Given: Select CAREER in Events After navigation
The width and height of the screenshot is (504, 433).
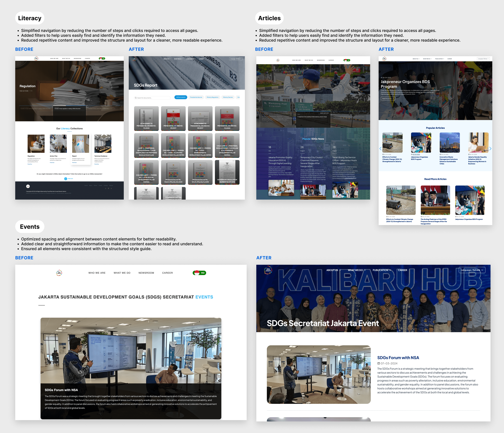Looking at the screenshot, I should click(x=402, y=270).
